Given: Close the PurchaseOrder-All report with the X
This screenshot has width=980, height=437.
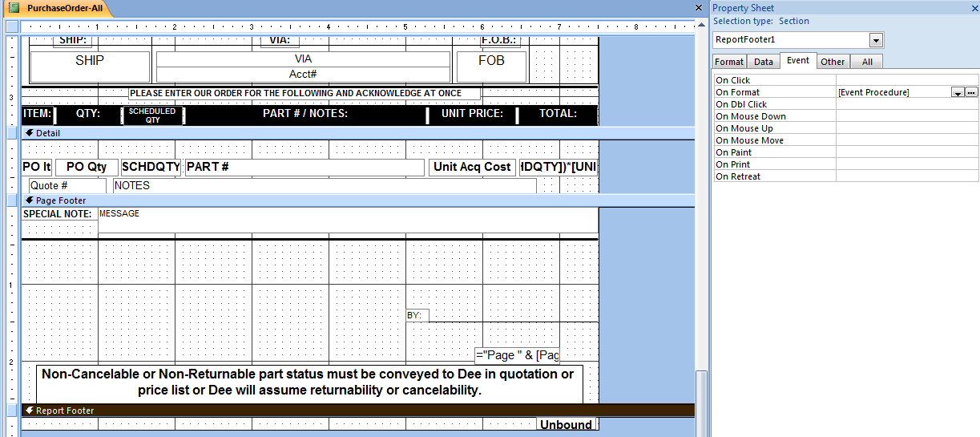Looking at the screenshot, I should click(699, 8).
